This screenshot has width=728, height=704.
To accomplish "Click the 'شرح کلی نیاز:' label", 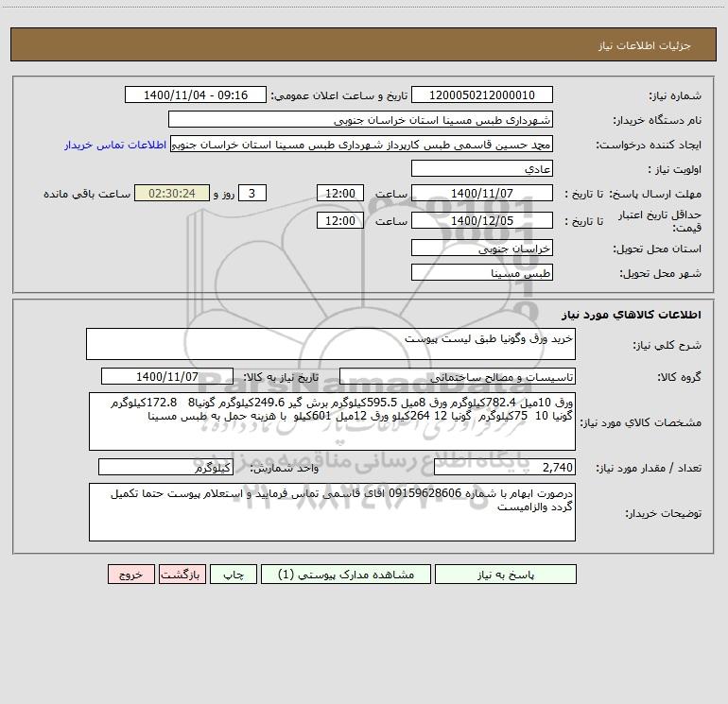I will coord(667,345).
